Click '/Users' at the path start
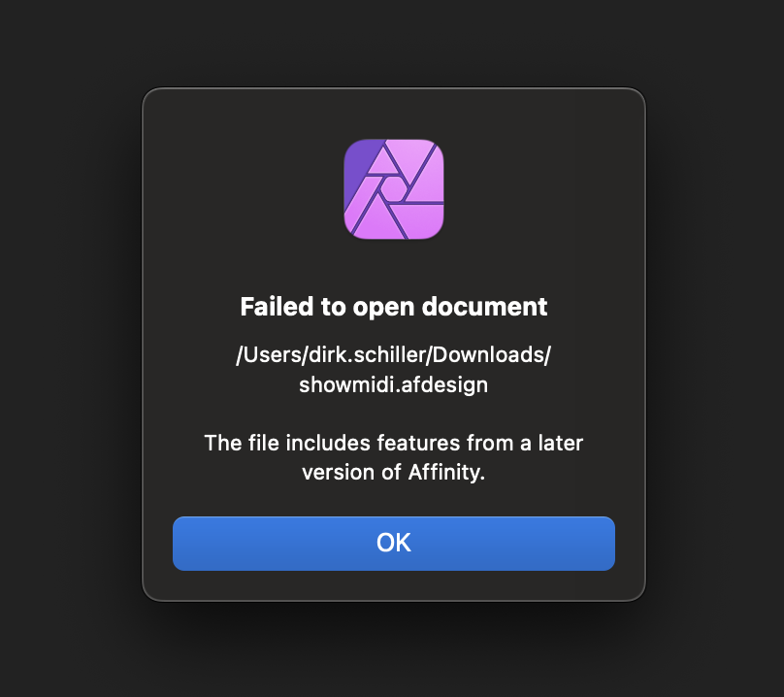Image resolution: width=784 pixels, height=697 pixels. point(269,354)
